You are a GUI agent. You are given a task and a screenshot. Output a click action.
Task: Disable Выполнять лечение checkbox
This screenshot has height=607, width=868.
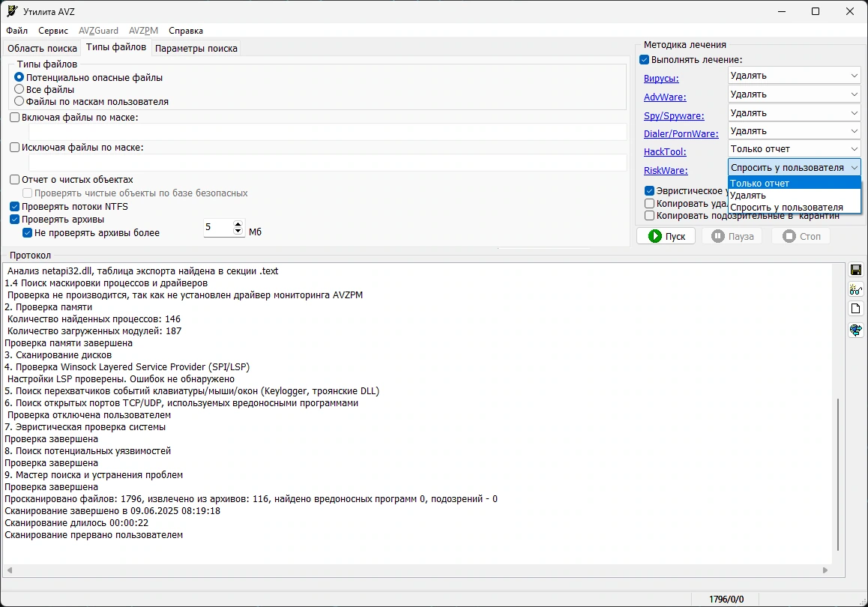(x=645, y=60)
